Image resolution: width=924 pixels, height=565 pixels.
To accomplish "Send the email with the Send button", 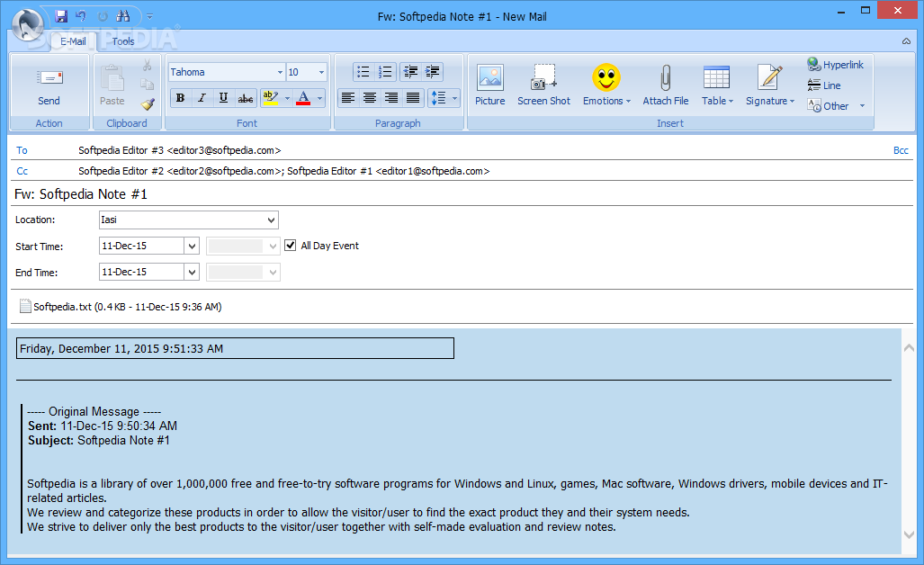I will click(x=49, y=85).
